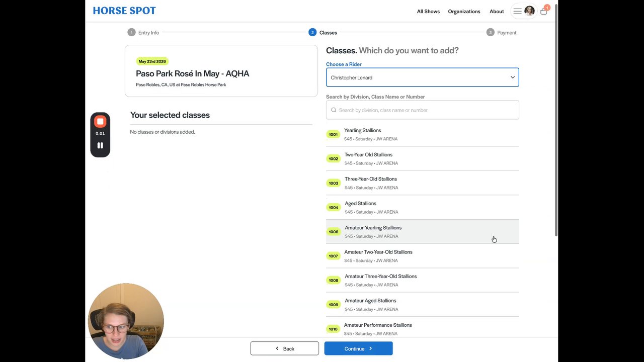Image resolution: width=644 pixels, height=362 pixels.
Task: Click the 1001 class number badge
Action: pyautogui.click(x=333, y=134)
